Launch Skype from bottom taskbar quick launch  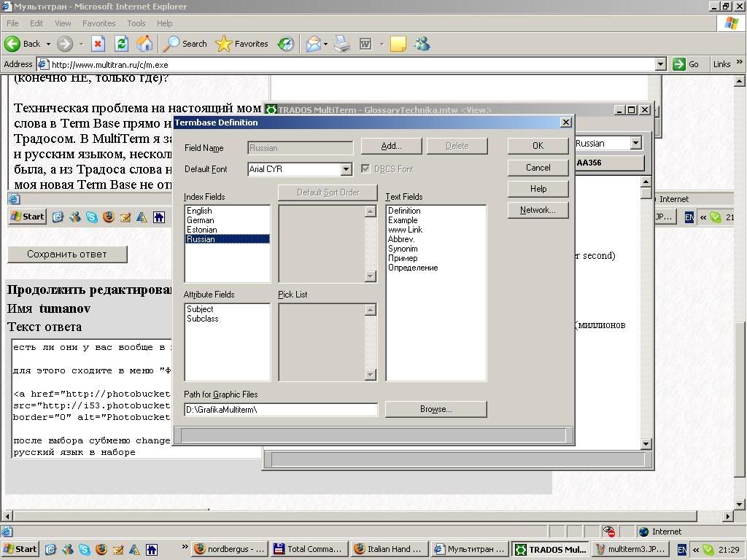coord(85,549)
